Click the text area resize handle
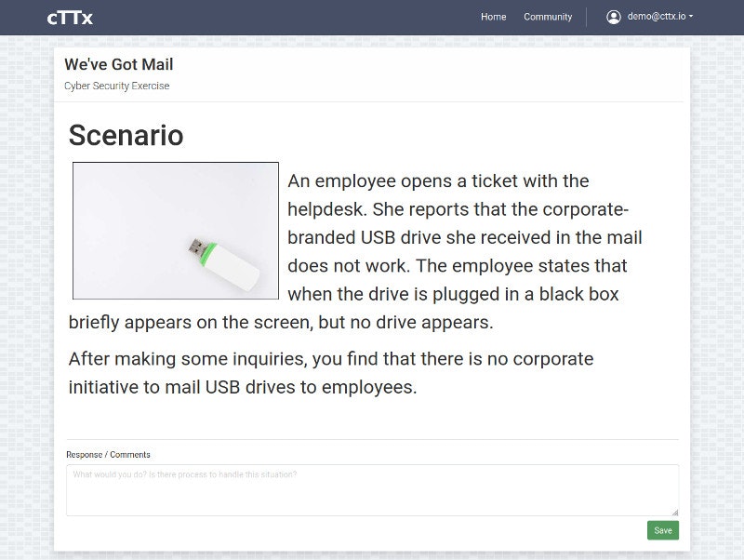744x560 pixels. pos(675,512)
